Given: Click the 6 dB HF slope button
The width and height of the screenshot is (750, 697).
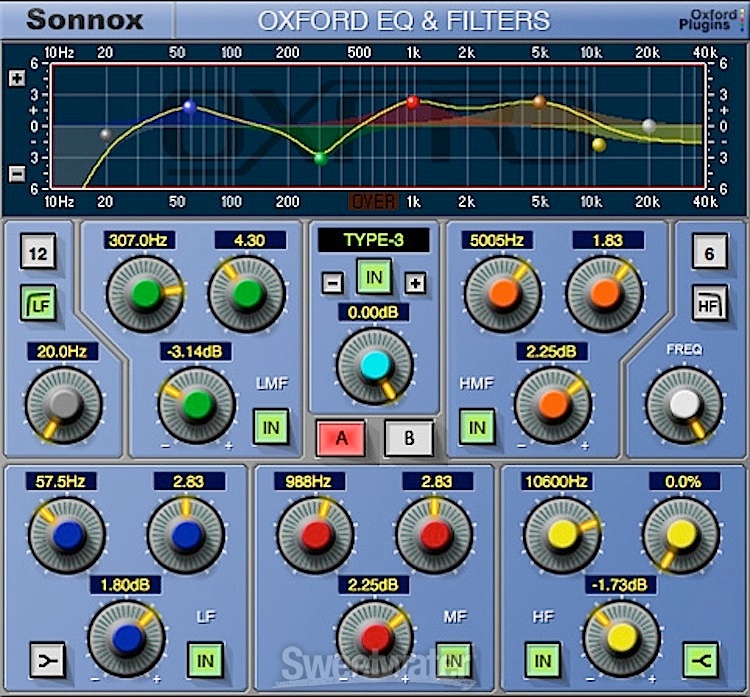Looking at the screenshot, I should [708, 254].
